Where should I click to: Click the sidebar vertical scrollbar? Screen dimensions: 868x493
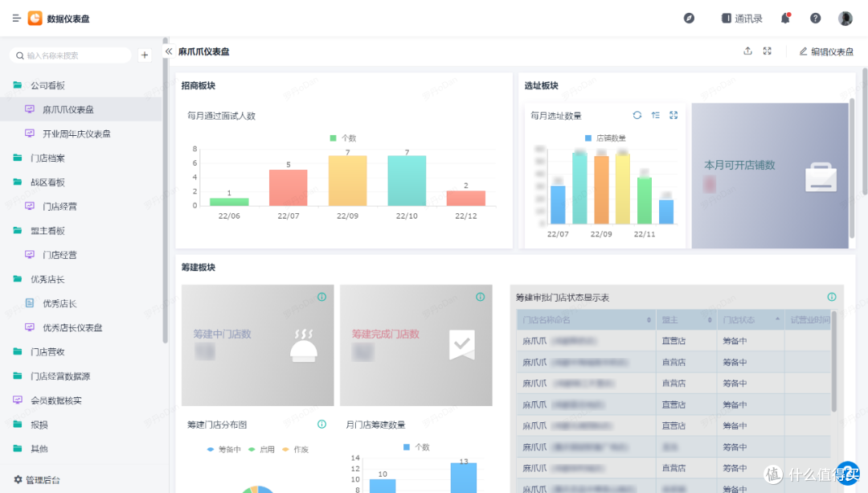[165, 191]
